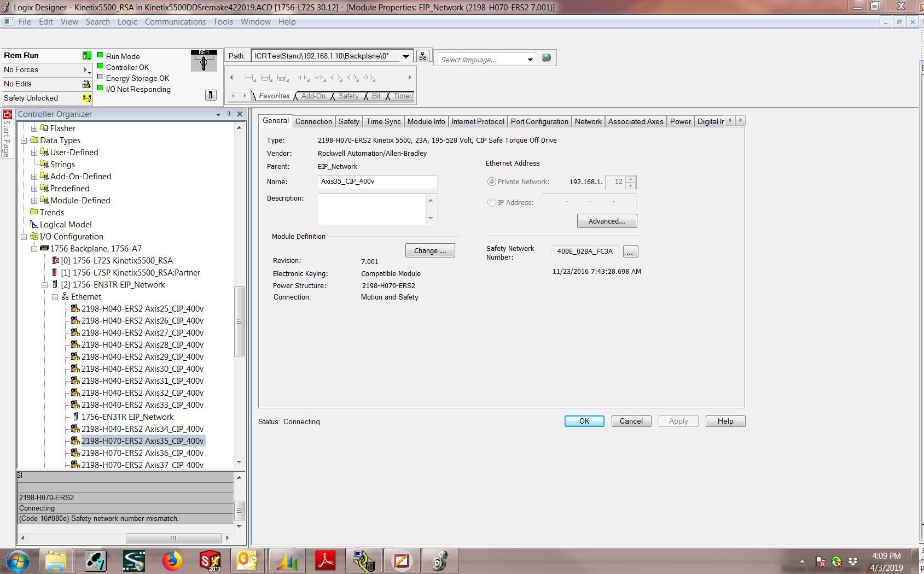
Task: Open the Select language dropdown
Action: [530, 59]
